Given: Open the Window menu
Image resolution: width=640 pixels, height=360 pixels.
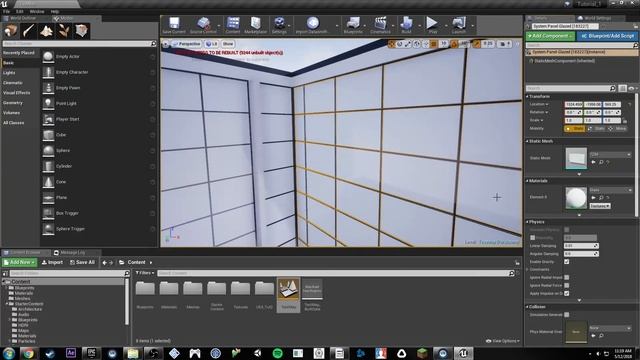Looking at the screenshot, I should click(x=37, y=11).
